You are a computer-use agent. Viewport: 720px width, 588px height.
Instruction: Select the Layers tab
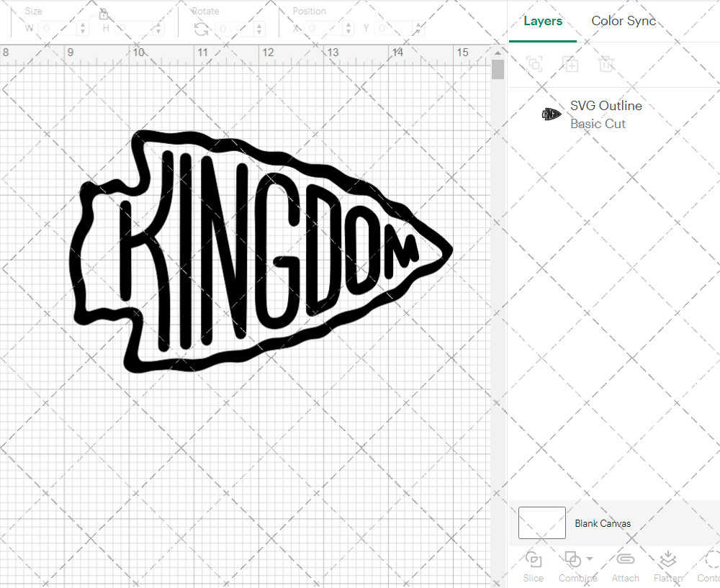point(543,21)
